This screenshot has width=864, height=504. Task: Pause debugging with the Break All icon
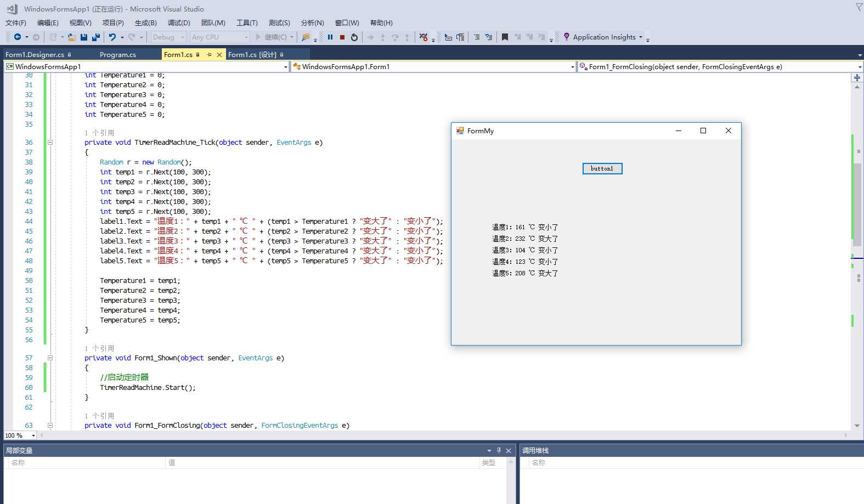(x=330, y=37)
